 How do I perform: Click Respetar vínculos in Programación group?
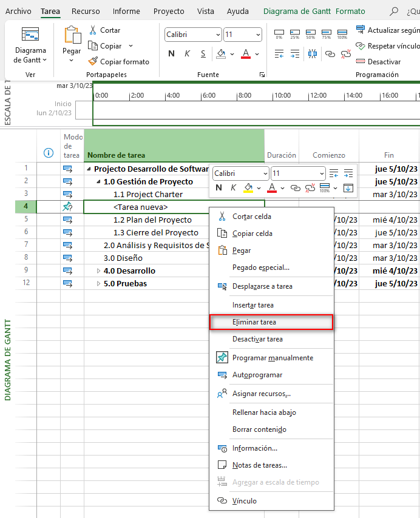coord(387,45)
